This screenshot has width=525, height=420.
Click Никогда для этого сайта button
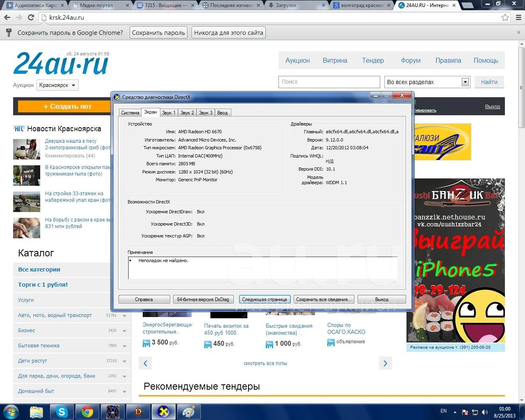click(228, 33)
